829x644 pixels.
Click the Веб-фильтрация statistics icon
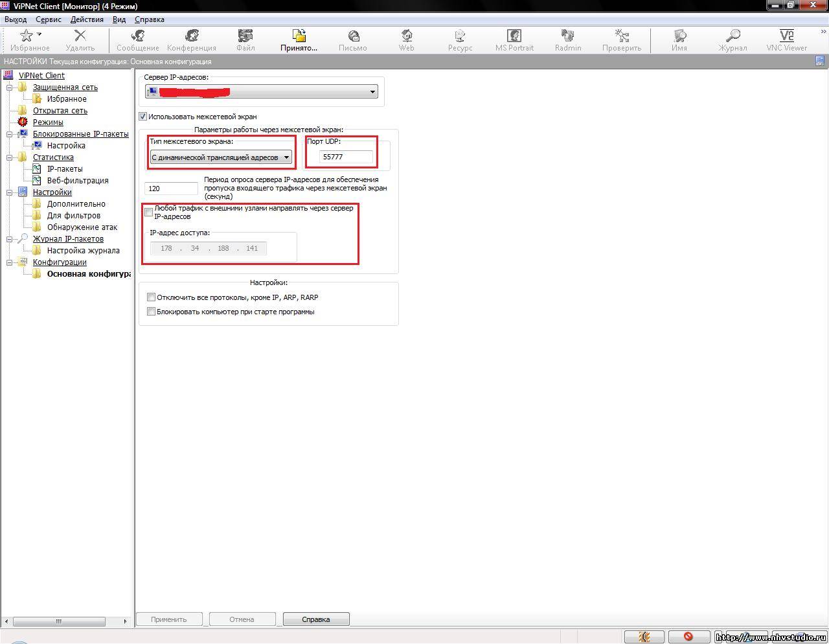[x=37, y=180]
